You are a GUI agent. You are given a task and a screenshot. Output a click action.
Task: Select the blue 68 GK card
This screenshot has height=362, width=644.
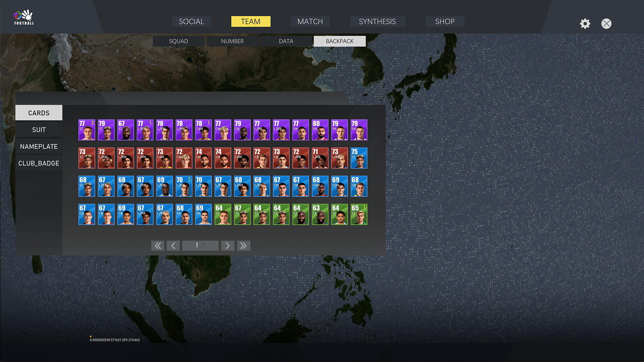184,214
